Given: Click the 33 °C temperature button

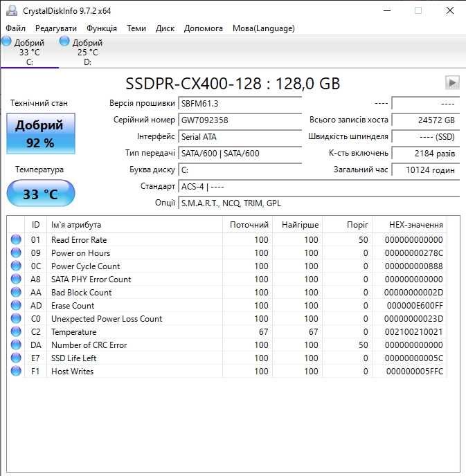Looking at the screenshot, I should tap(41, 194).
